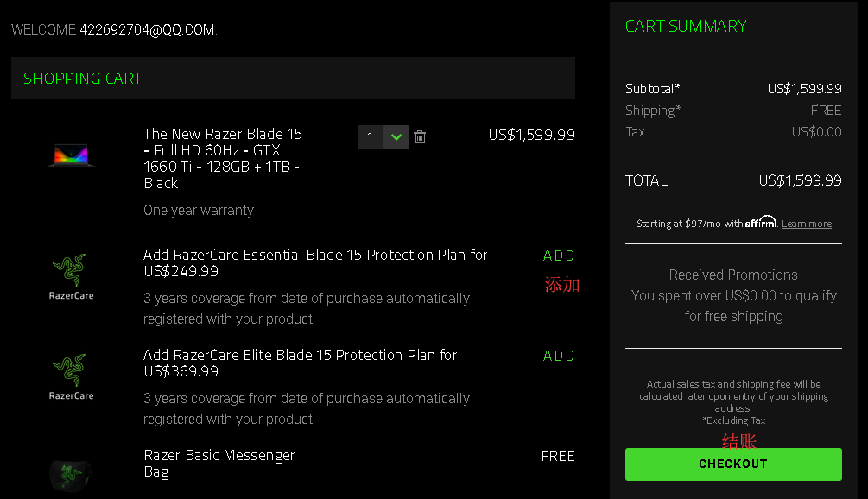Click the quantity number 1 field

coord(371,136)
